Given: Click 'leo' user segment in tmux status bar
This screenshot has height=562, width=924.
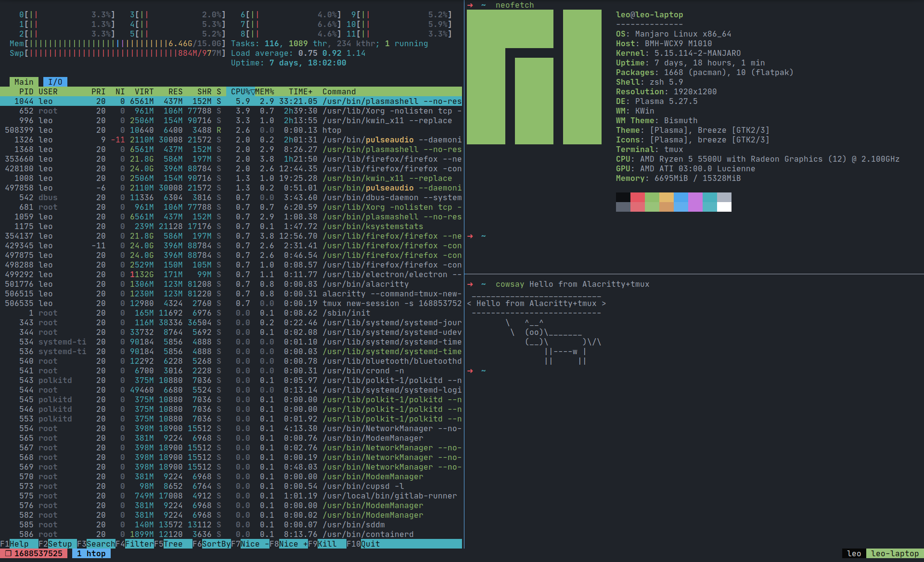Looking at the screenshot, I should pyautogui.click(x=854, y=553).
